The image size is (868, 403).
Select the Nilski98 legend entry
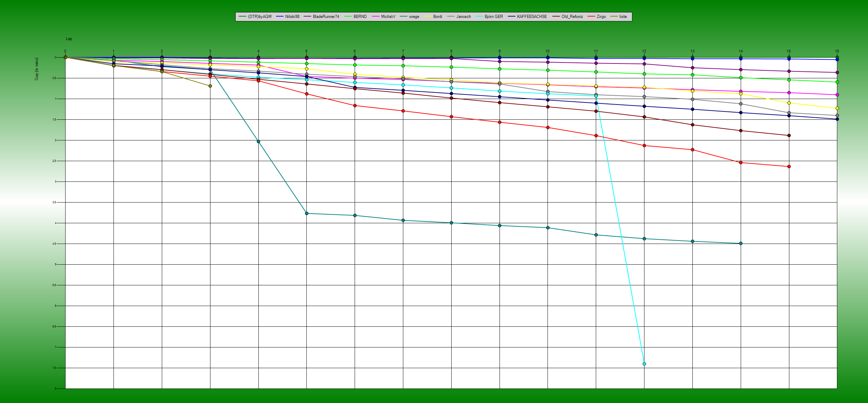(288, 17)
